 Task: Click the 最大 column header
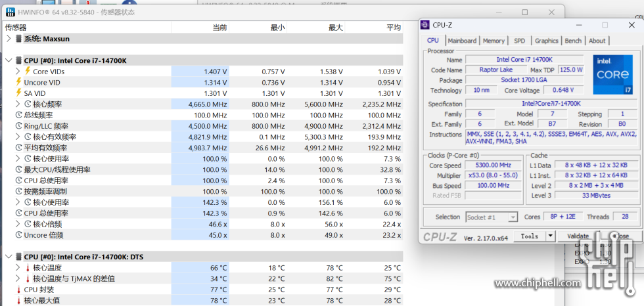tap(335, 27)
